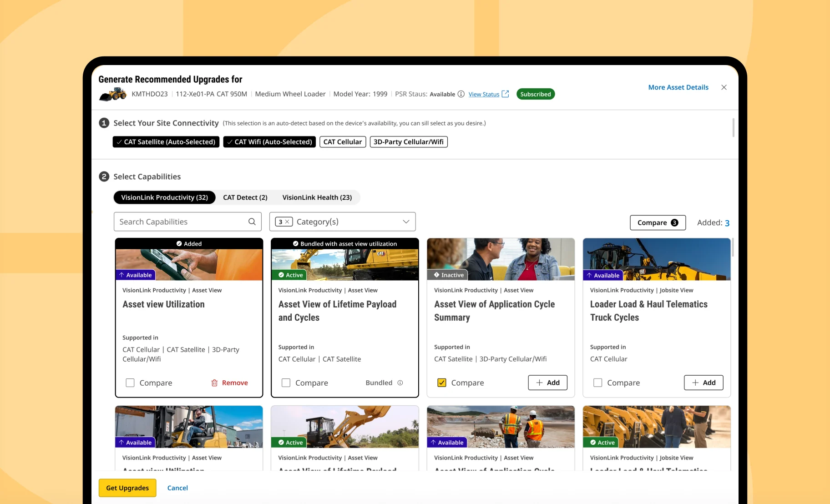Image resolution: width=830 pixels, height=504 pixels.
Task: Deselect CAT Satellite (Auto-Selected) connectivity
Action: [x=166, y=142]
